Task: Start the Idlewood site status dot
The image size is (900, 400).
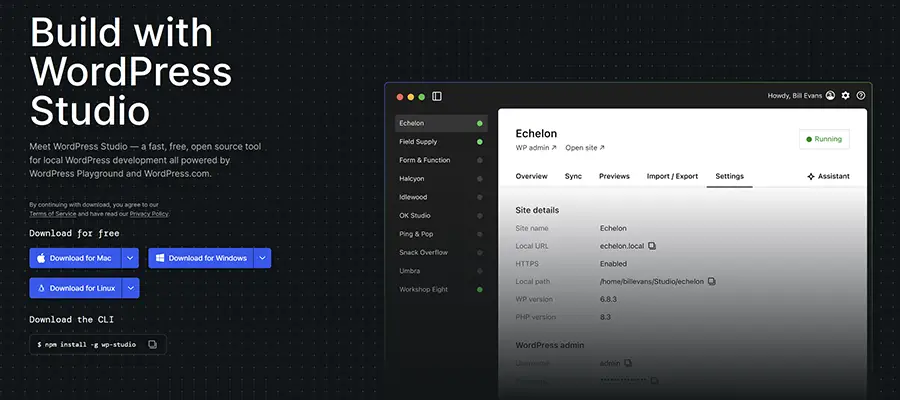Action: 480,197
